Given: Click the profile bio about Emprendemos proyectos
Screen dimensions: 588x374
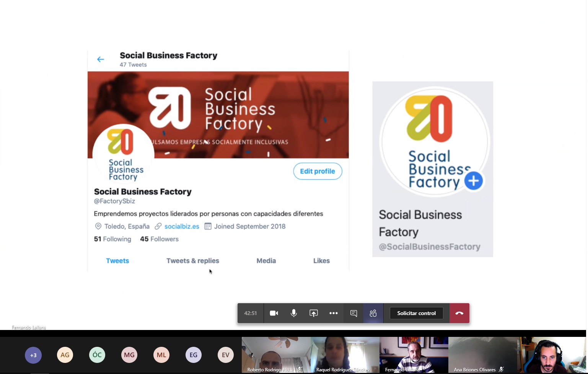Looking at the screenshot, I should (208, 214).
